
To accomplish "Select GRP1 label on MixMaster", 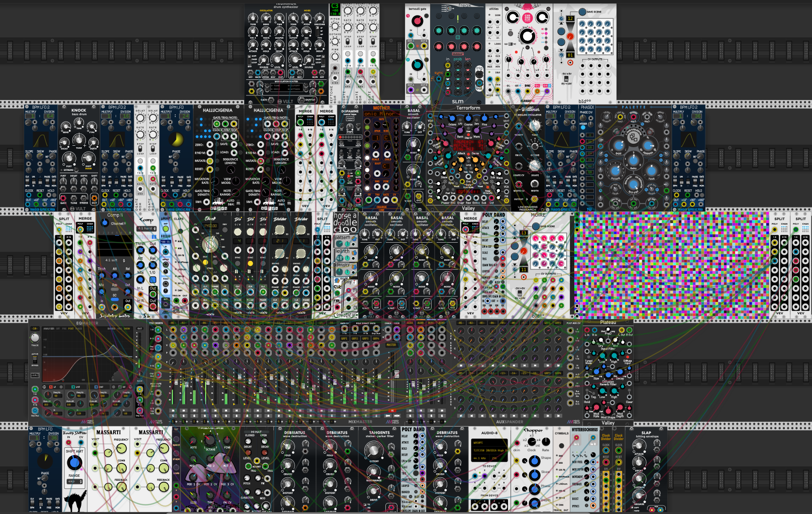I will click(x=344, y=338).
